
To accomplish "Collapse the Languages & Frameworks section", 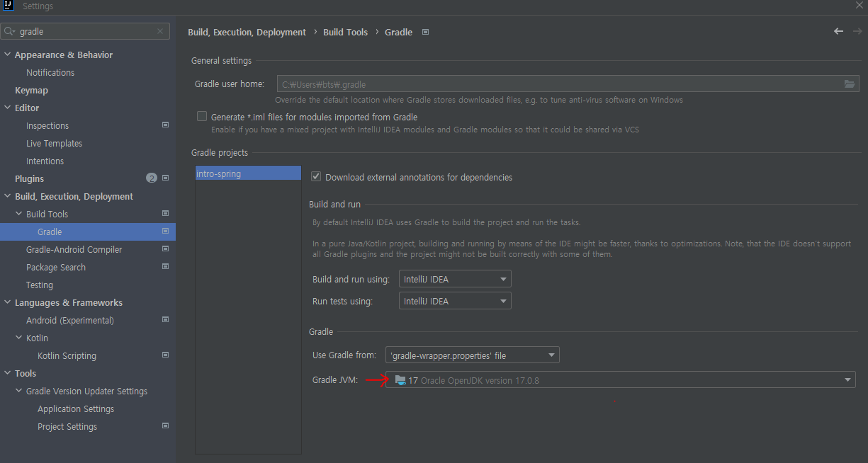I will [7, 302].
